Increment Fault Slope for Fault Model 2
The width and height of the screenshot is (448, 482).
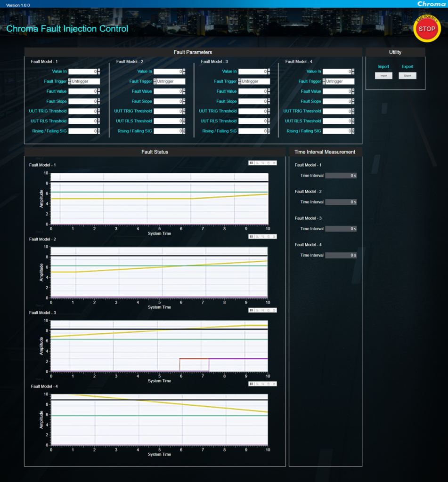point(184,100)
